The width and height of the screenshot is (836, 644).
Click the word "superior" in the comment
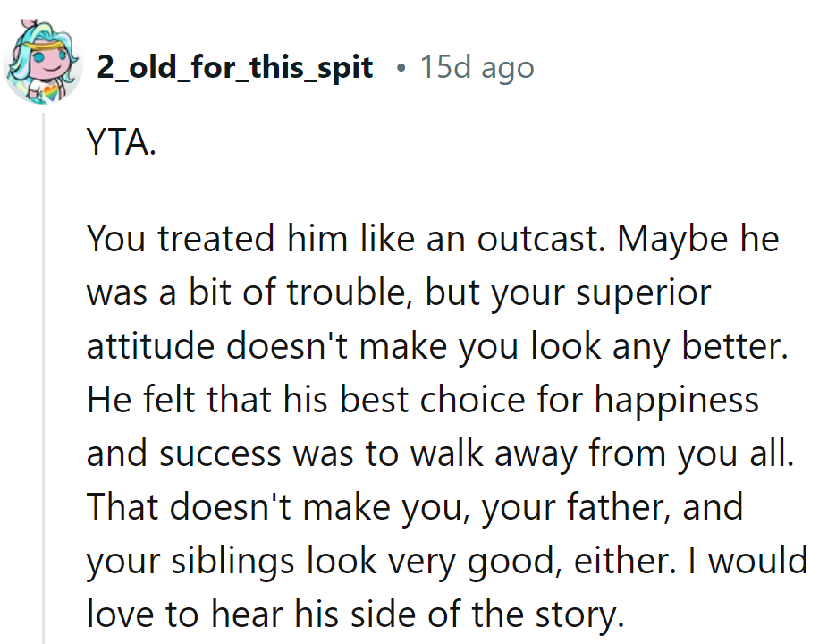[x=644, y=293]
